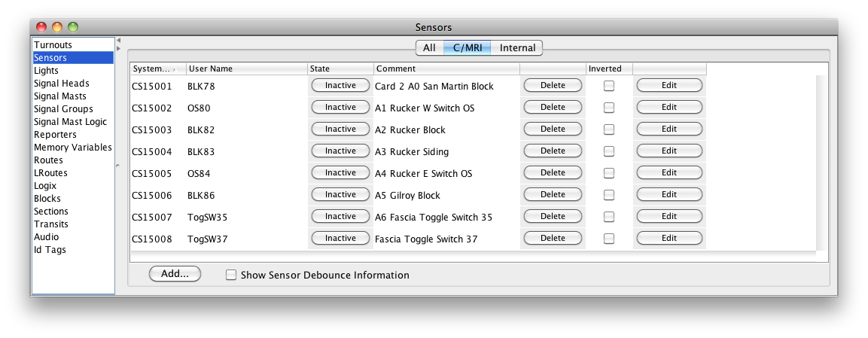The height and width of the screenshot is (338, 868).
Task: Select comment 'A5 Gilroy Block' cell
Action: pyautogui.click(x=446, y=196)
